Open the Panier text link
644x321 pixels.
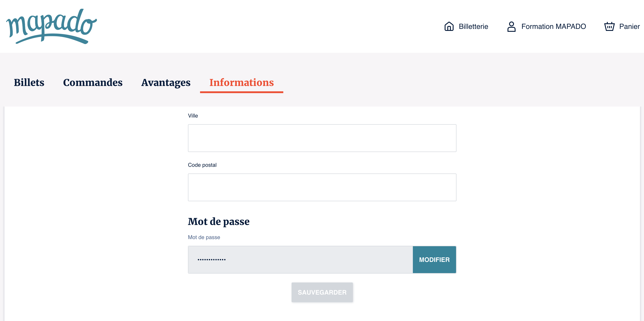click(x=629, y=26)
